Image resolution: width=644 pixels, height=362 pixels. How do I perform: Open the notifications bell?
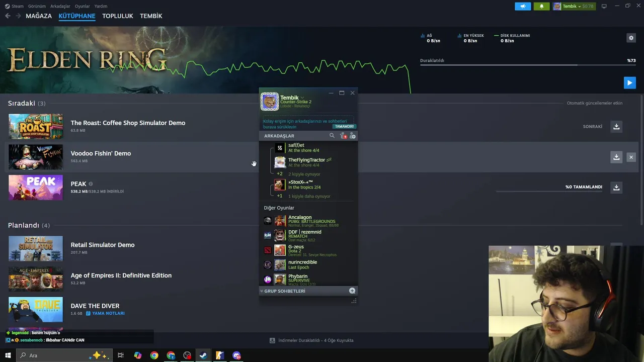tap(541, 6)
